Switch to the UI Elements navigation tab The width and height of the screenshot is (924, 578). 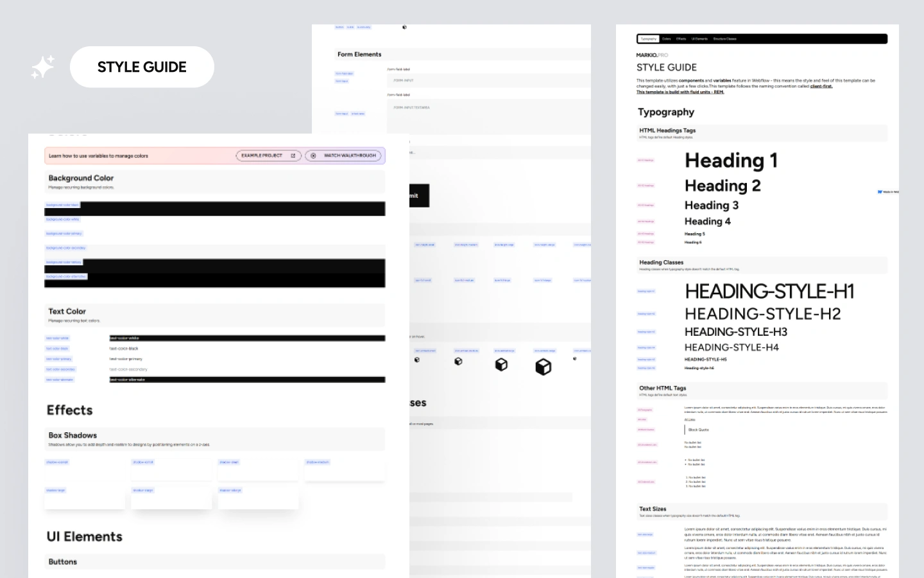click(x=699, y=39)
